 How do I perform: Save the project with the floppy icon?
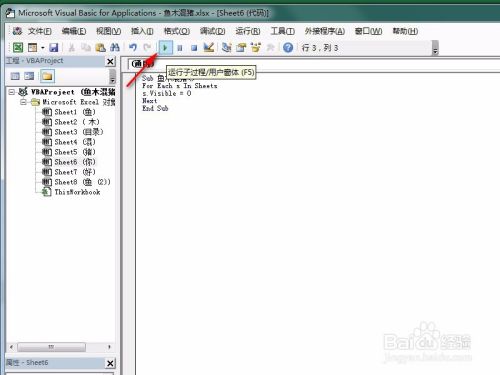pos(54,48)
